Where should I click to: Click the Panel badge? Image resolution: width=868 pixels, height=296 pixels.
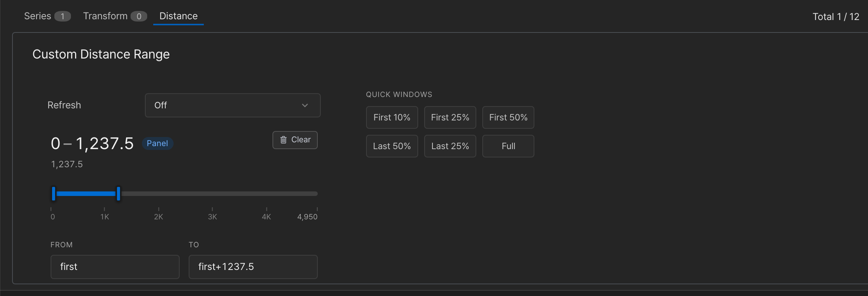tap(157, 143)
